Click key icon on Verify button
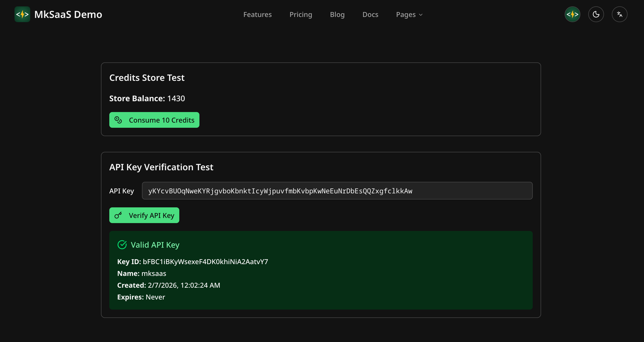Image resolution: width=644 pixels, height=342 pixels. click(x=118, y=215)
